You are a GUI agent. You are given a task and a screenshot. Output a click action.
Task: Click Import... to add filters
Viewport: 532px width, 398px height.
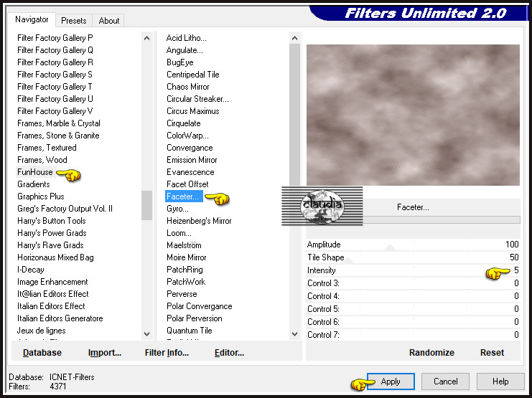105,353
